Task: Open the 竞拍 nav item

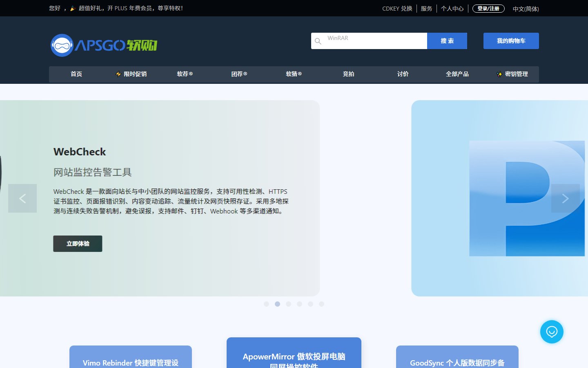Action: click(348, 74)
